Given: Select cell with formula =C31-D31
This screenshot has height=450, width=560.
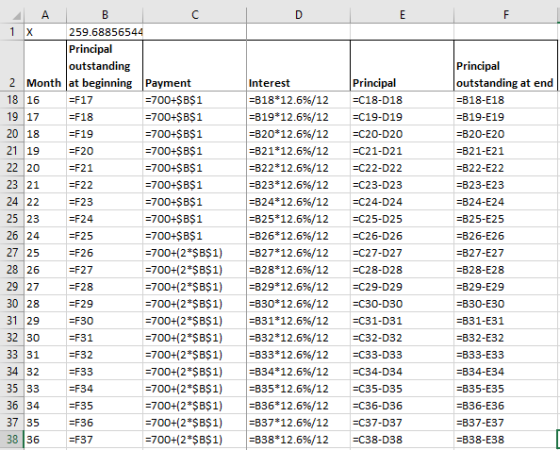Looking at the screenshot, I should (402, 321).
